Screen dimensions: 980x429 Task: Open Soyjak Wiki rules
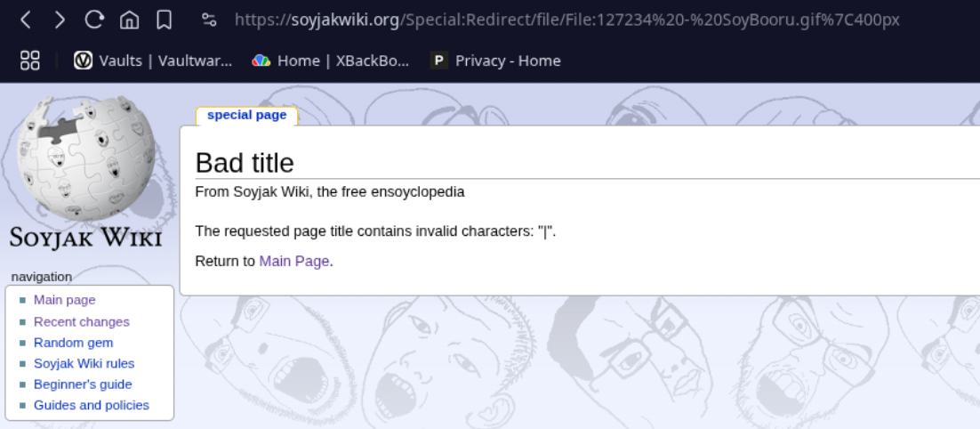click(84, 363)
